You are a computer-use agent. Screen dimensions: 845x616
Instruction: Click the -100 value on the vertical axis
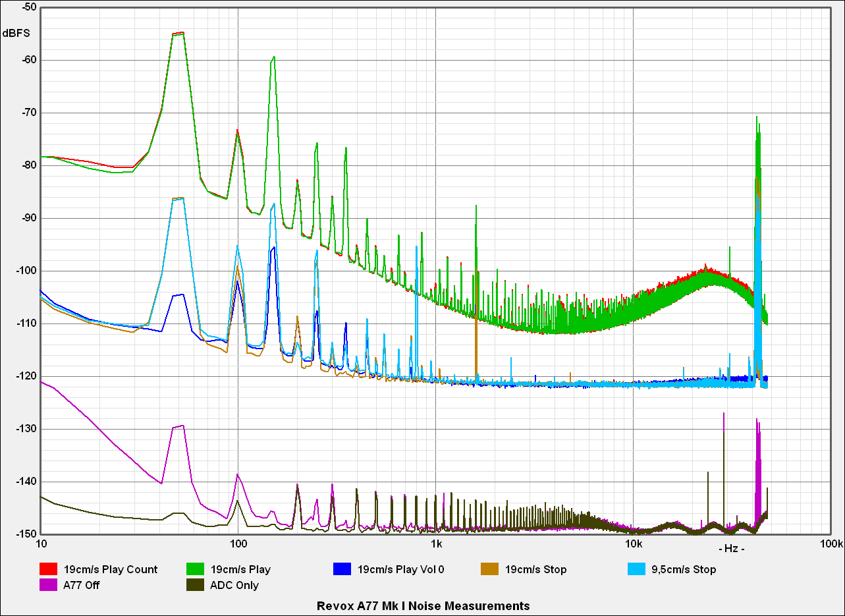point(26,271)
